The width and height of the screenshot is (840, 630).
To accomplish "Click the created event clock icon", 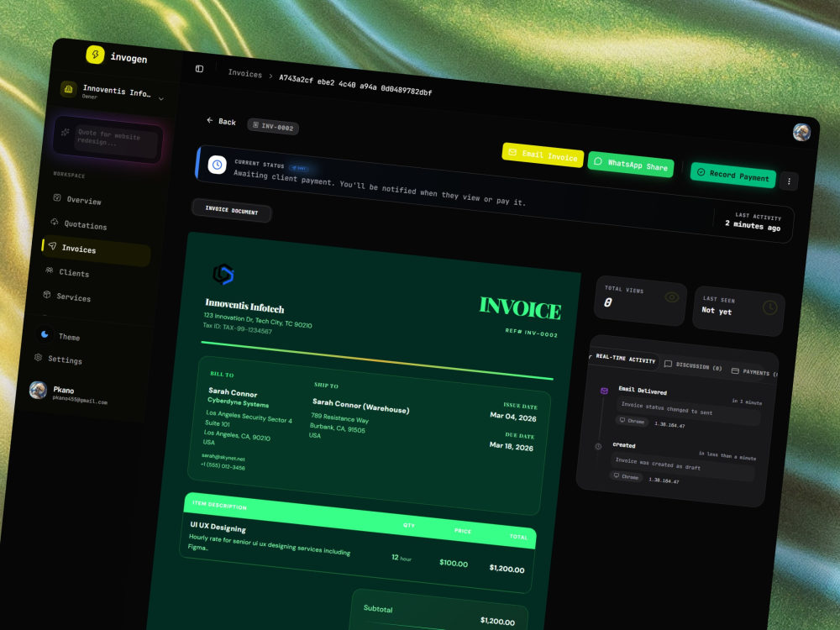I will tap(598, 446).
